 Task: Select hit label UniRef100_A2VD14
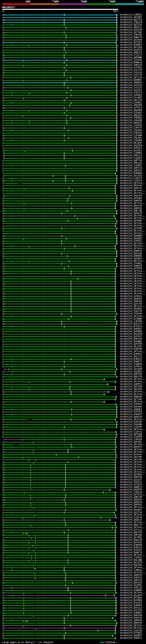pyautogui.click(x=131, y=296)
